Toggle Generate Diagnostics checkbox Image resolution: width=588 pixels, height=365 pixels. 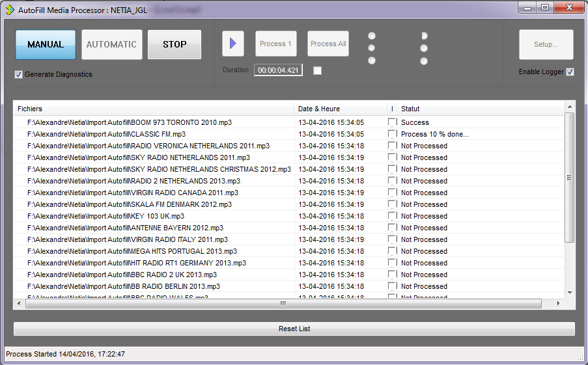point(19,75)
